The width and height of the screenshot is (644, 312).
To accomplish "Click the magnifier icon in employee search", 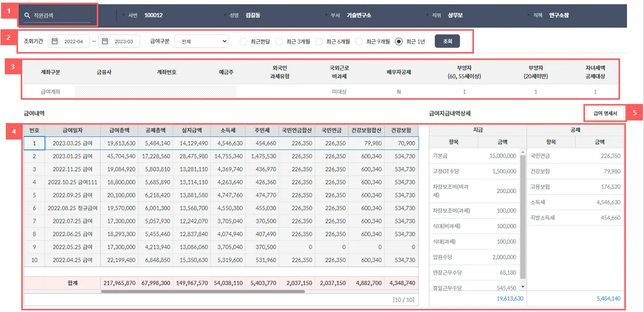I will [27, 15].
